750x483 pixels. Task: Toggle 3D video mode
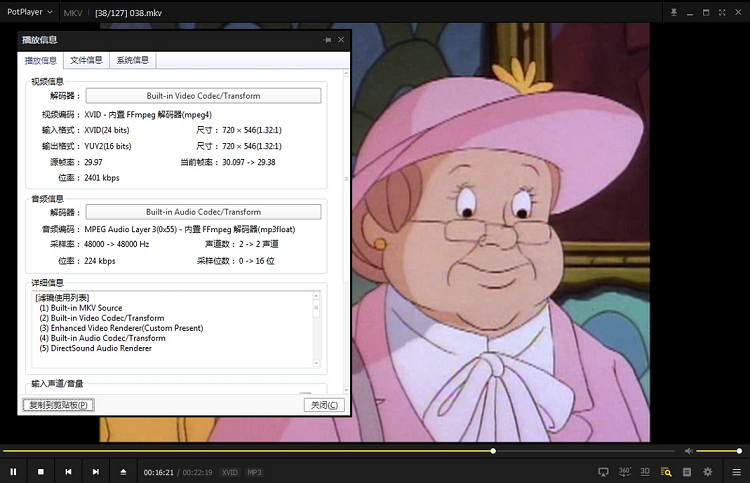pyautogui.click(x=645, y=471)
